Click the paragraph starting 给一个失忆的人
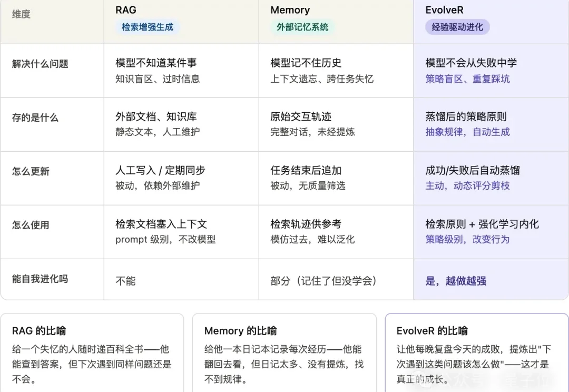 click(x=92, y=364)
